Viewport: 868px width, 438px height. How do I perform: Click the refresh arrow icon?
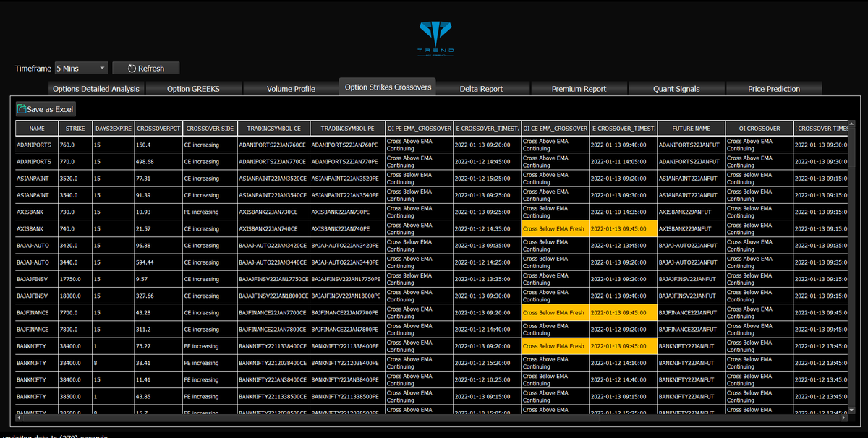pyautogui.click(x=132, y=68)
